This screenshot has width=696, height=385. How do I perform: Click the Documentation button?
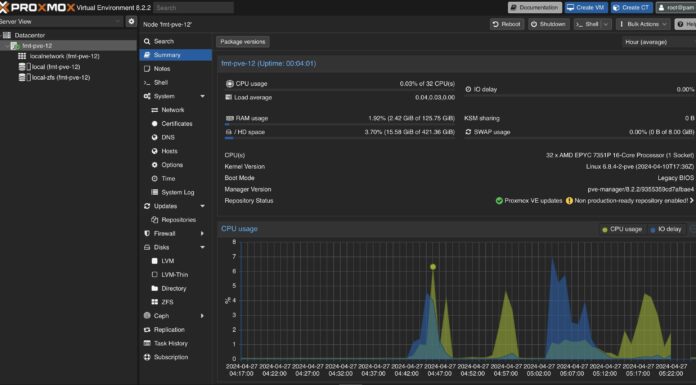(x=535, y=8)
